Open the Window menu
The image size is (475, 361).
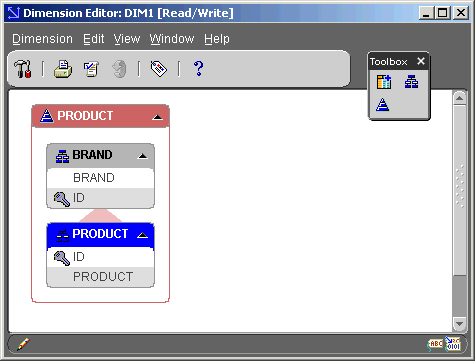[x=172, y=39]
